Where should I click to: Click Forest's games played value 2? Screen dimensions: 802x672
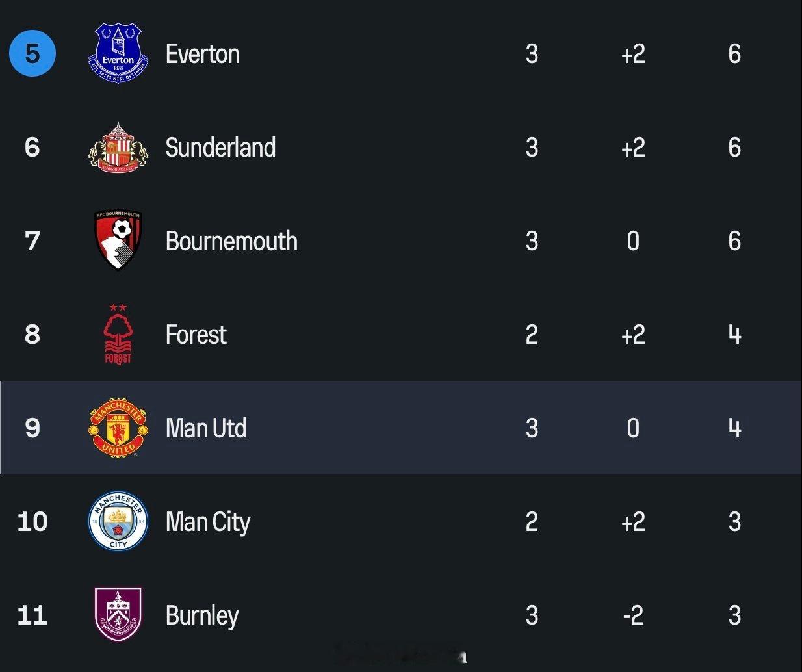tap(532, 335)
